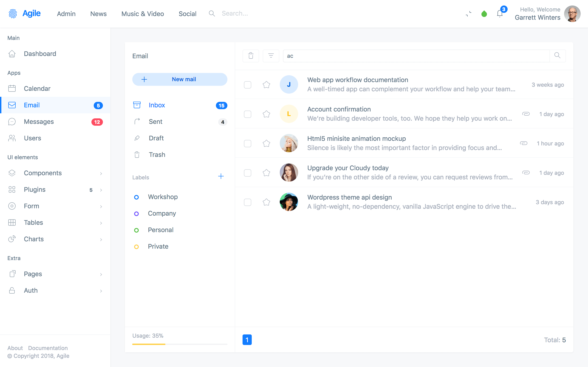Select the Draft folder icon
The width and height of the screenshot is (588, 367).
(137, 138)
